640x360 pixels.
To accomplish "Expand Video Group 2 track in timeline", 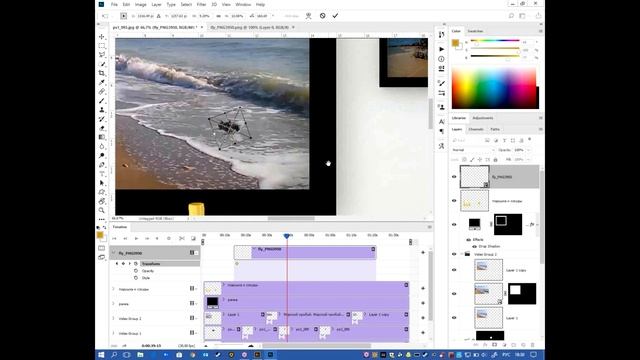I will [x=113, y=318].
